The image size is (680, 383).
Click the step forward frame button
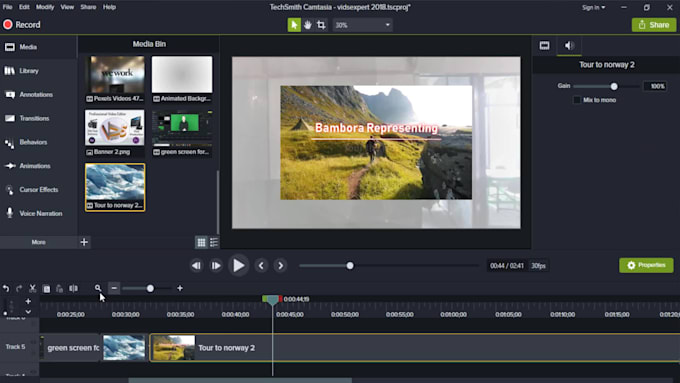click(216, 265)
